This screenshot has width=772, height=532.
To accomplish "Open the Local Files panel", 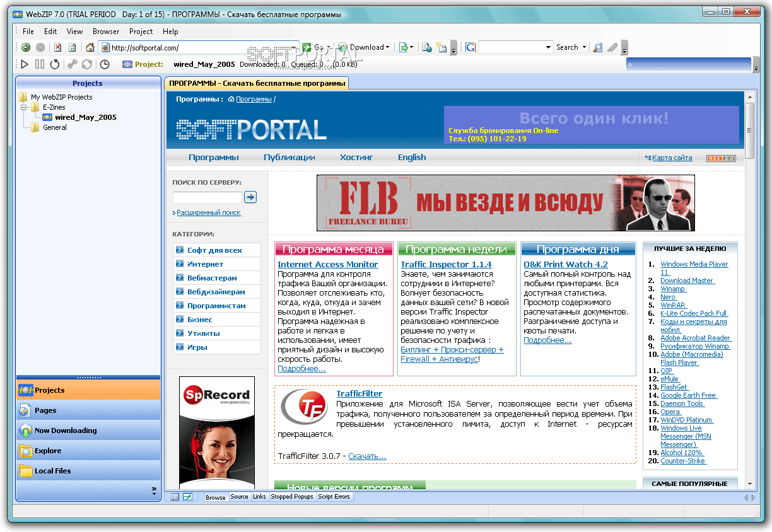I will 88,471.
